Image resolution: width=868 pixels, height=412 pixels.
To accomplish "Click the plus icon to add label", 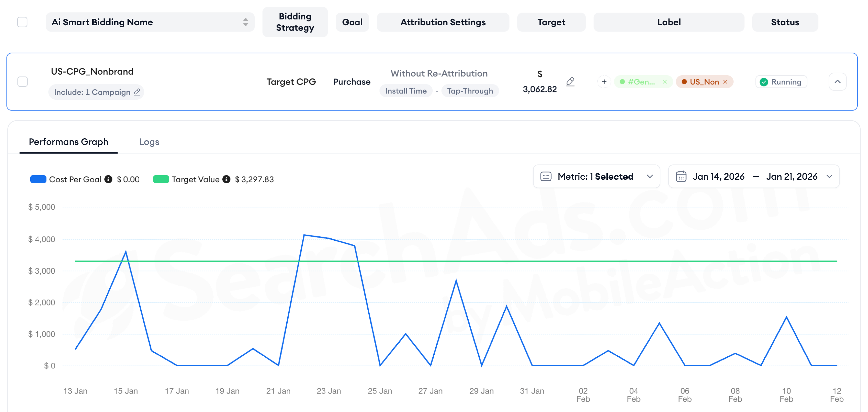I will point(604,82).
